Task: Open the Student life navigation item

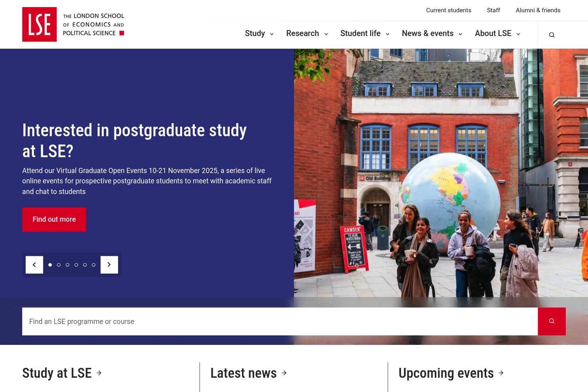Action: coord(360,33)
